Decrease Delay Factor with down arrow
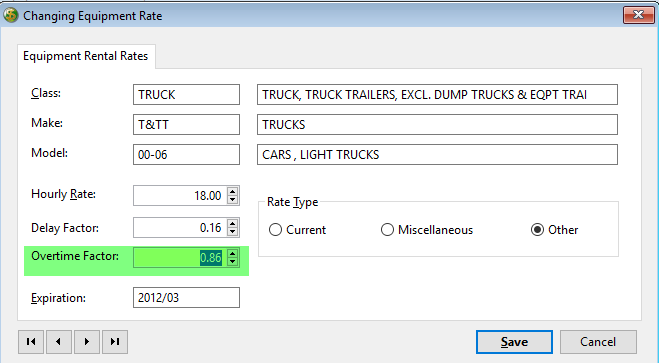Viewport: 659px width, 363px height. [232, 231]
